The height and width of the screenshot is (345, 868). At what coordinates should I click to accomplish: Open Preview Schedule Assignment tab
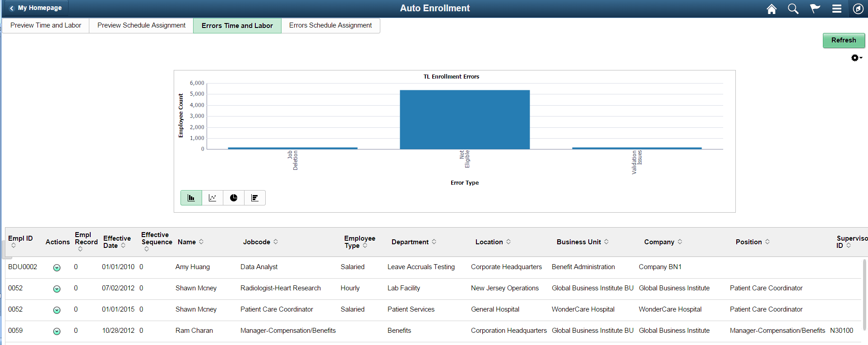(141, 25)
